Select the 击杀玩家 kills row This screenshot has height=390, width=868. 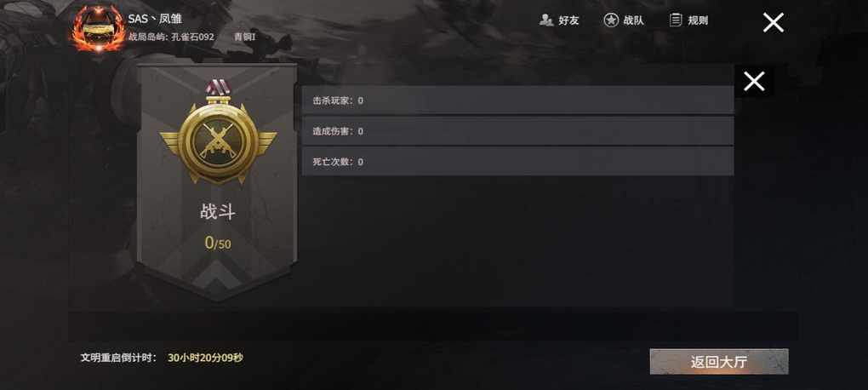(x=517, y=100)
